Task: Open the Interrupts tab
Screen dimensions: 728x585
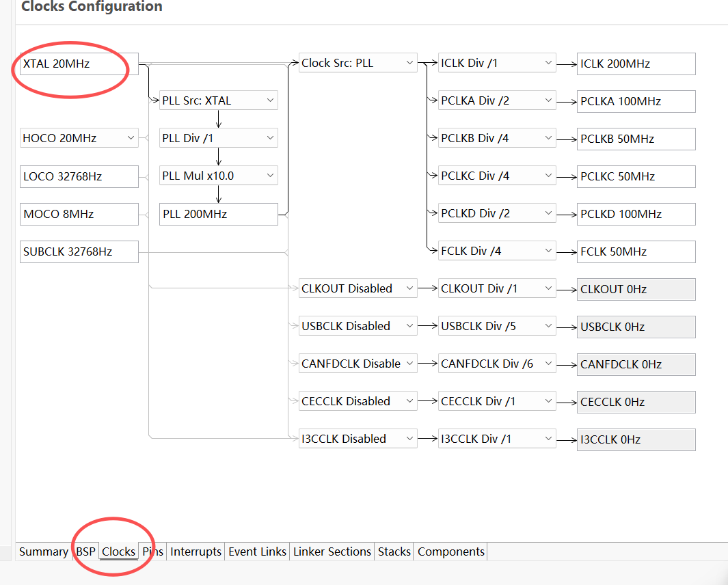Action: click(196, 552)
